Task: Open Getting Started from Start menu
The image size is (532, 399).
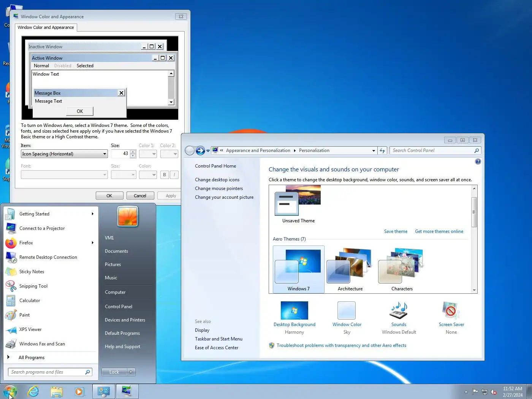Action: pos(50,214)
